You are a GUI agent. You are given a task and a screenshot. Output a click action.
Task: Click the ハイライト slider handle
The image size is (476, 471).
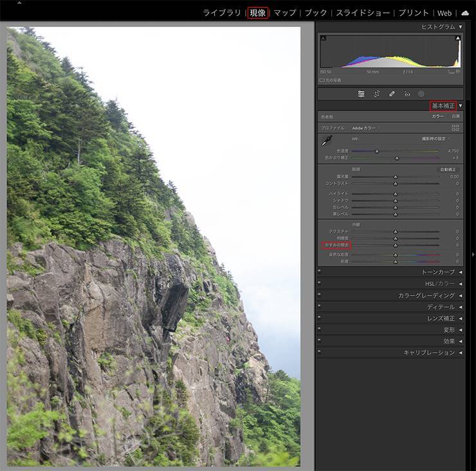(x=395, y=194)
